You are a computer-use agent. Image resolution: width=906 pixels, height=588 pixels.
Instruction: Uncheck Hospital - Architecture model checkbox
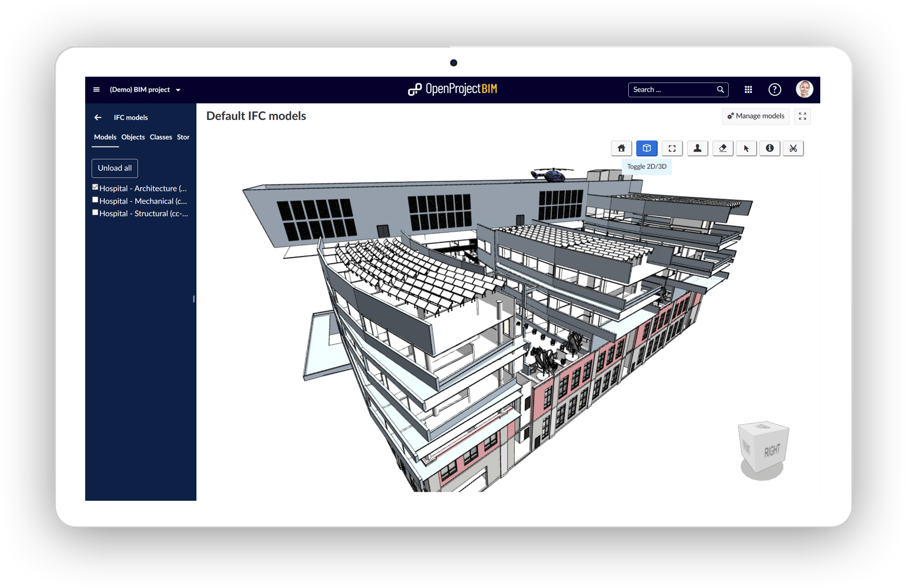(x=95, y=187)
